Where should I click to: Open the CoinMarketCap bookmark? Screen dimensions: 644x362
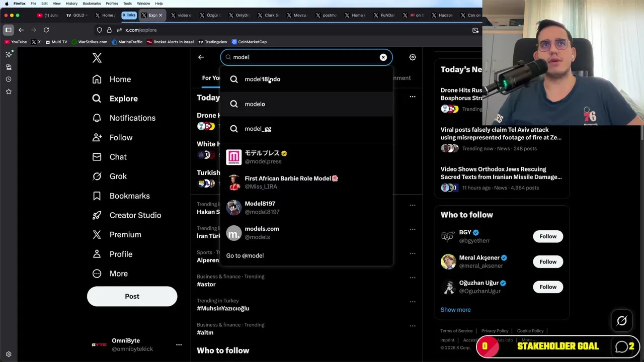pyautogui.click(x=249, y=42)
